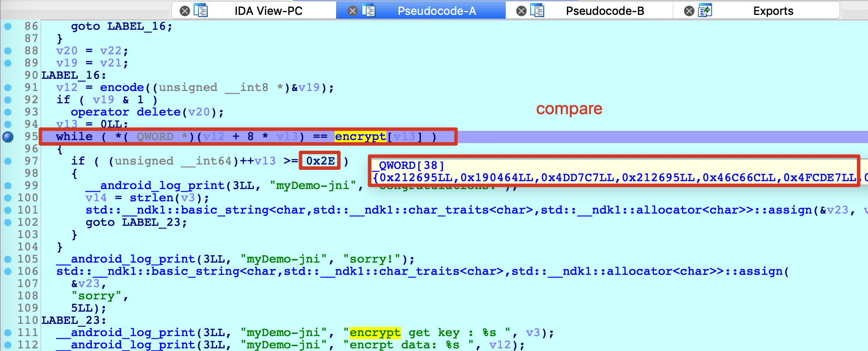868x351 pixels.
Task: Toggle breakpoint dot on line 91
Action: (x=8, y=88)
